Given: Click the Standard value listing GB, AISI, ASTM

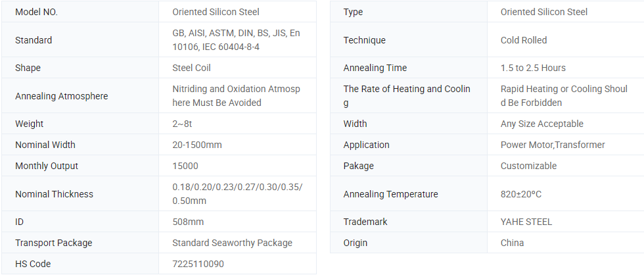Looking at the screenshot, I should tap(236, 40).
